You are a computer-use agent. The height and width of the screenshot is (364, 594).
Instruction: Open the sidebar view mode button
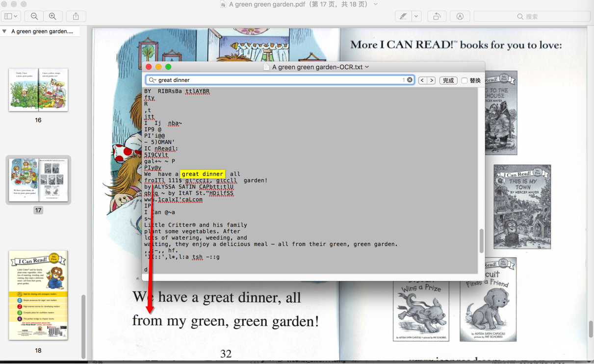[11, 16]
